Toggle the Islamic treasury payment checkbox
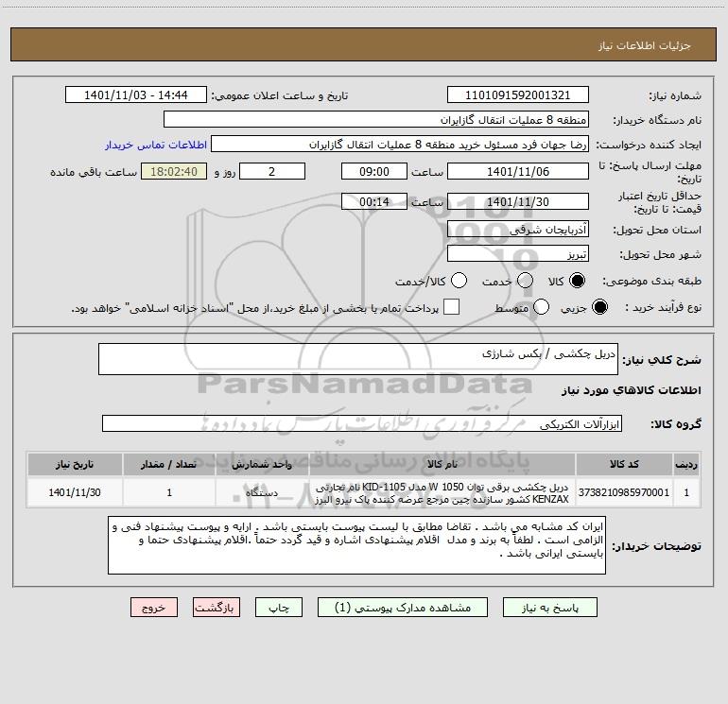This screenshot has height=704, width=728. (451, 307)
